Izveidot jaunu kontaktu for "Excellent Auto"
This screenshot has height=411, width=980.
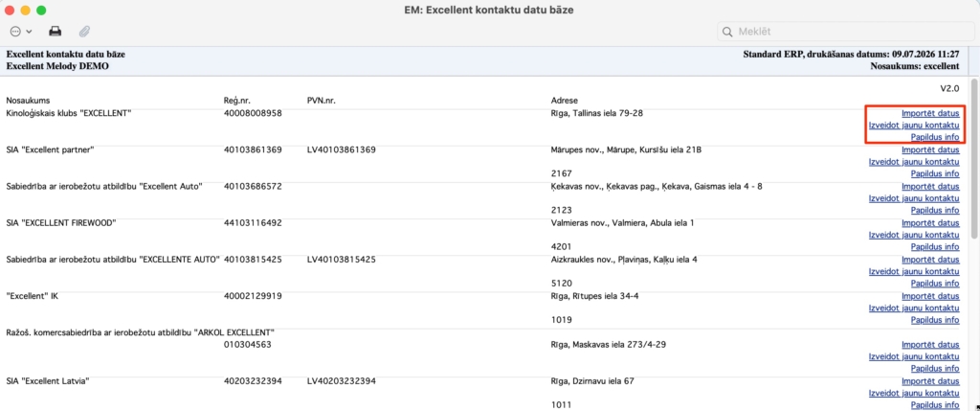914,198
